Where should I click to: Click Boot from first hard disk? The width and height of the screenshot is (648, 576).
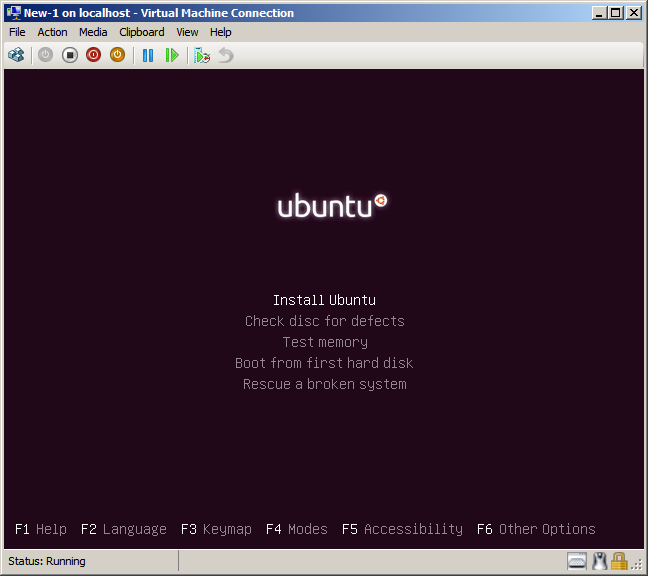click(324, 363)
